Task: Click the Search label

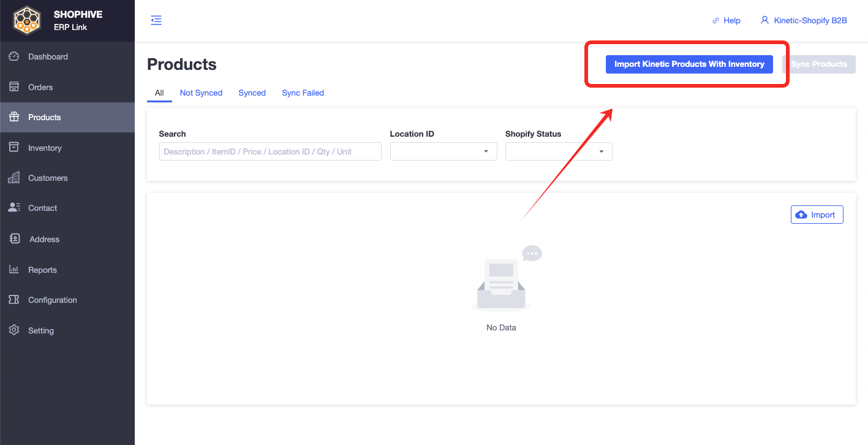Action: click(172, 134)
